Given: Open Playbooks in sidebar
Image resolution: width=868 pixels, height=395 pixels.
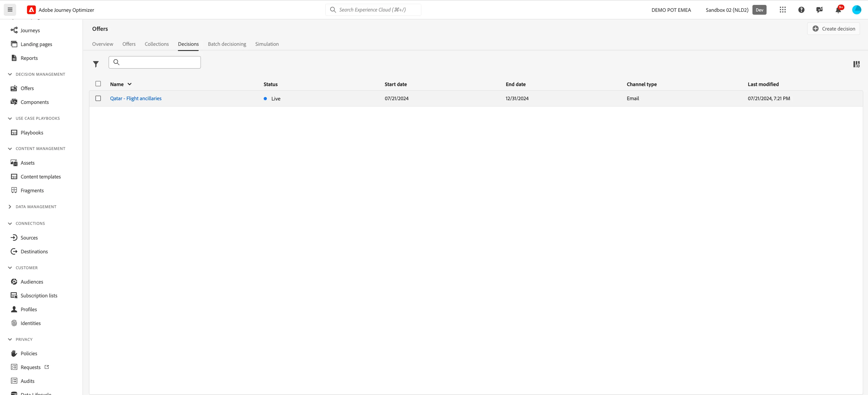Looking at the screenshot, I should coord(32,133).
